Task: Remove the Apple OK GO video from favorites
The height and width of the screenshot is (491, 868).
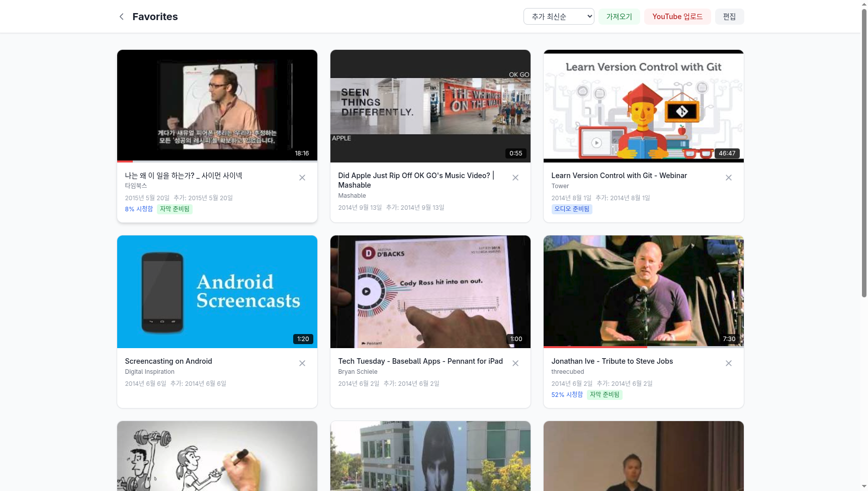Action: pos(515,178)
